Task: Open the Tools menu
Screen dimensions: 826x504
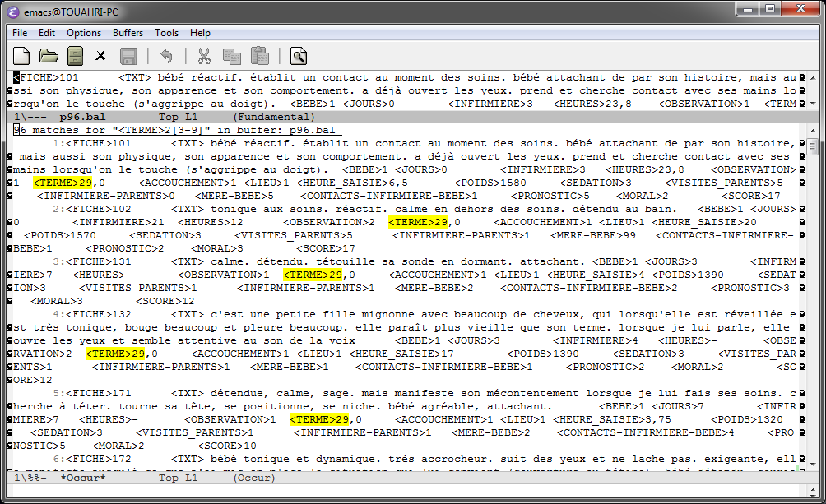Action: [167, 33]
